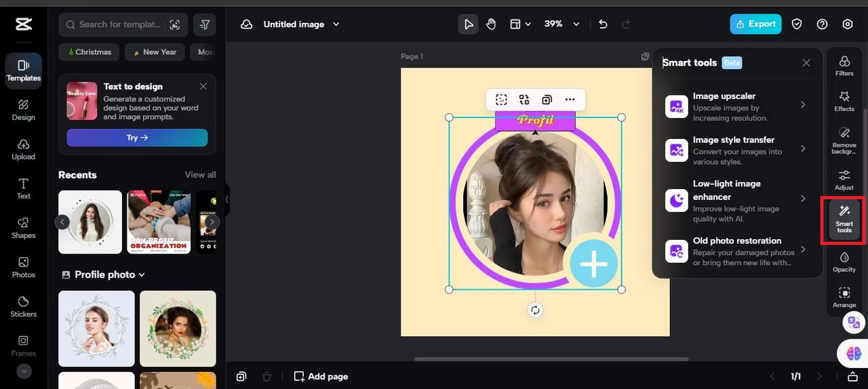Image resolution: width=868 pixels, height=389 pixels.
Task: Select the floral wreath profile photo template
Action: coord(96,329)
